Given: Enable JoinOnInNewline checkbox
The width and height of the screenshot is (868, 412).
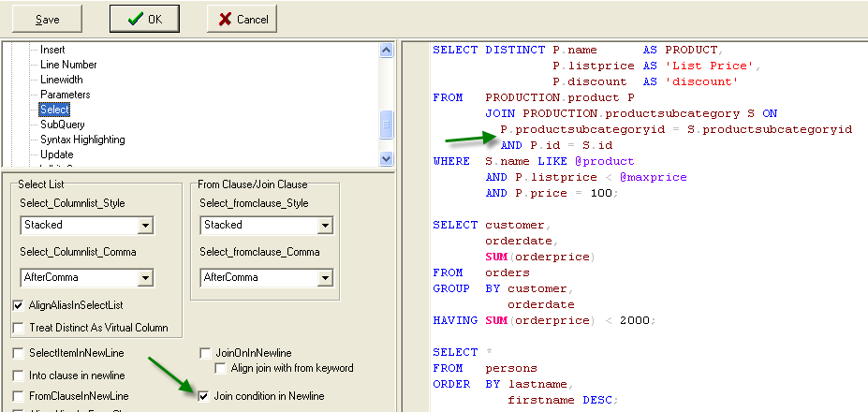Looking at the screenshot, I should tap(205, 353).
